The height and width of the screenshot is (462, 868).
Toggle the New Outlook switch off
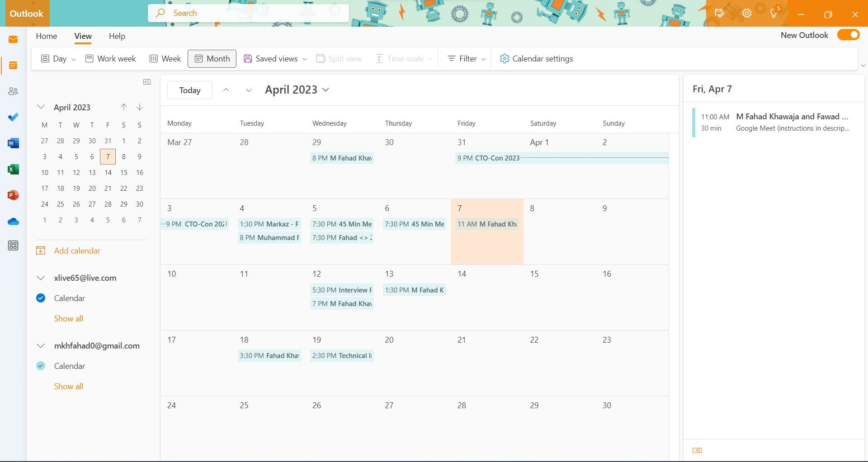coord(848,34)
